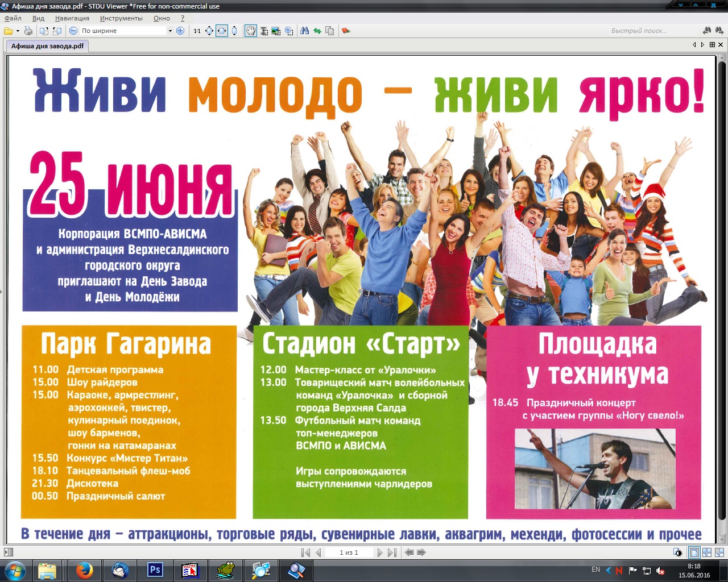Click the zoom out minus icon
728x582 pixels.
(73, 31)
